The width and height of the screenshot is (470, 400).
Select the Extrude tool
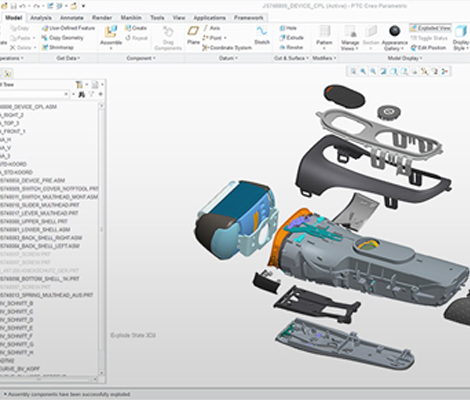[291, 38]
